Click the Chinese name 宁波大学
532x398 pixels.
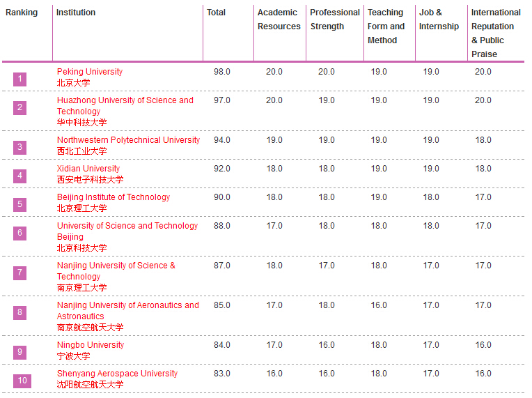pyautogui.click(x=73, y=356)
